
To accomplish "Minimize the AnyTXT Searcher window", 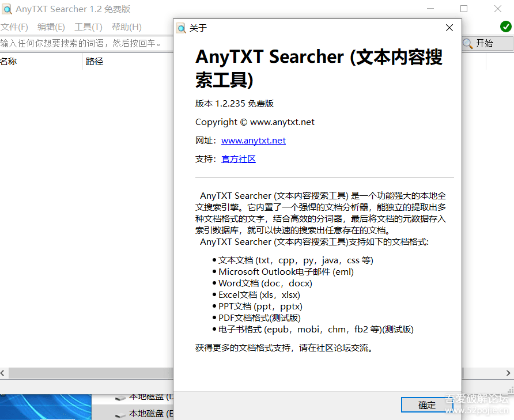I will click(x=430, y=9).
